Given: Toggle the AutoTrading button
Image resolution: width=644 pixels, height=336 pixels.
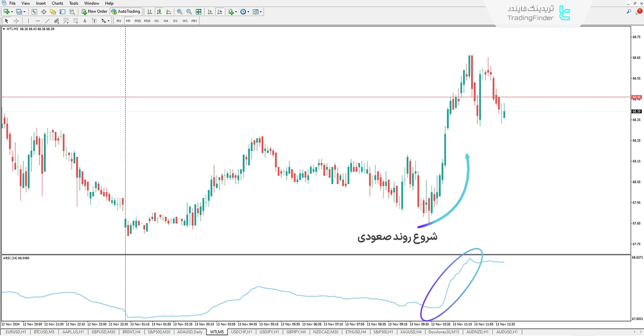Looking at the screenshot, I should (x=126, y=12).
